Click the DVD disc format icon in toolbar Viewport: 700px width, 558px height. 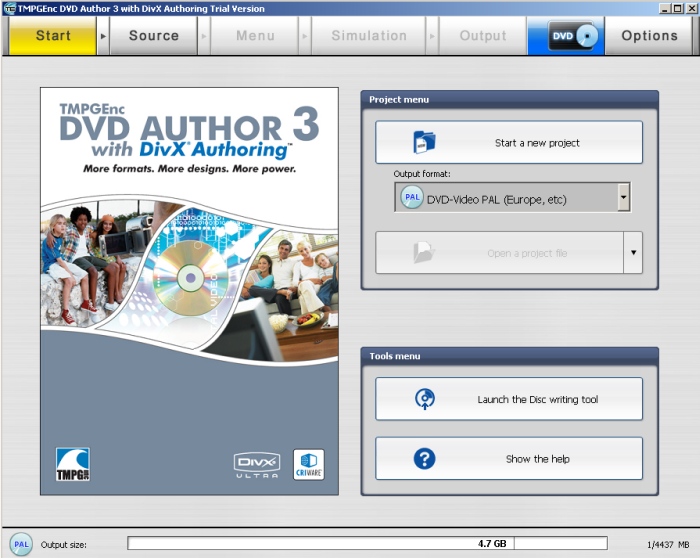point(573,36)
